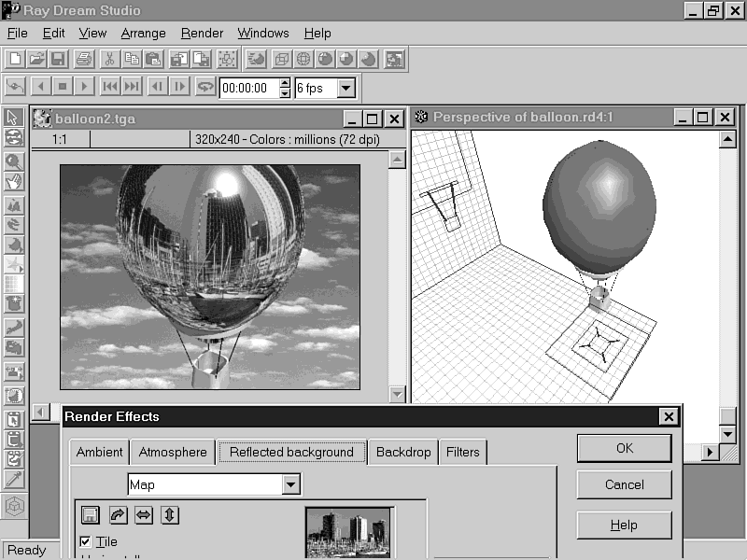Open the Render menu

click(x=202, y=33)
